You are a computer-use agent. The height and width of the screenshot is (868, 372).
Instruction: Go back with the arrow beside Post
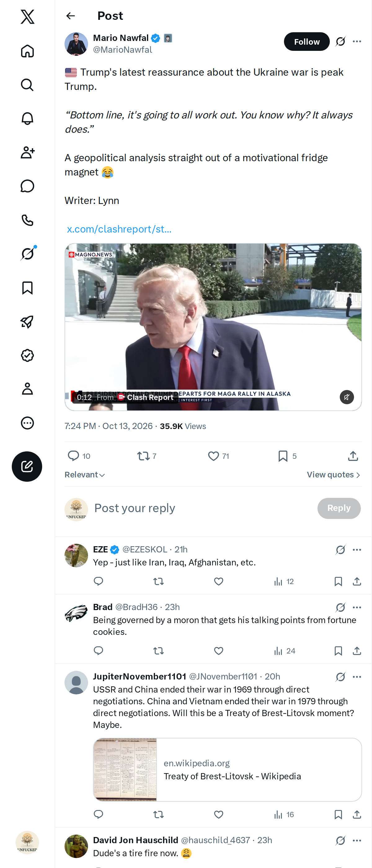coord(70,16)
